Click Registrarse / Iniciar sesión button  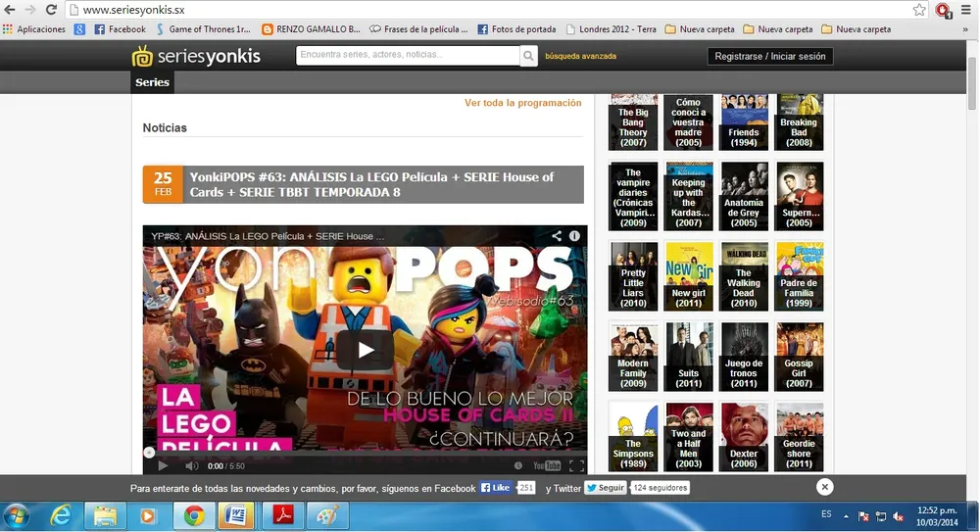(x=770, y=56)
